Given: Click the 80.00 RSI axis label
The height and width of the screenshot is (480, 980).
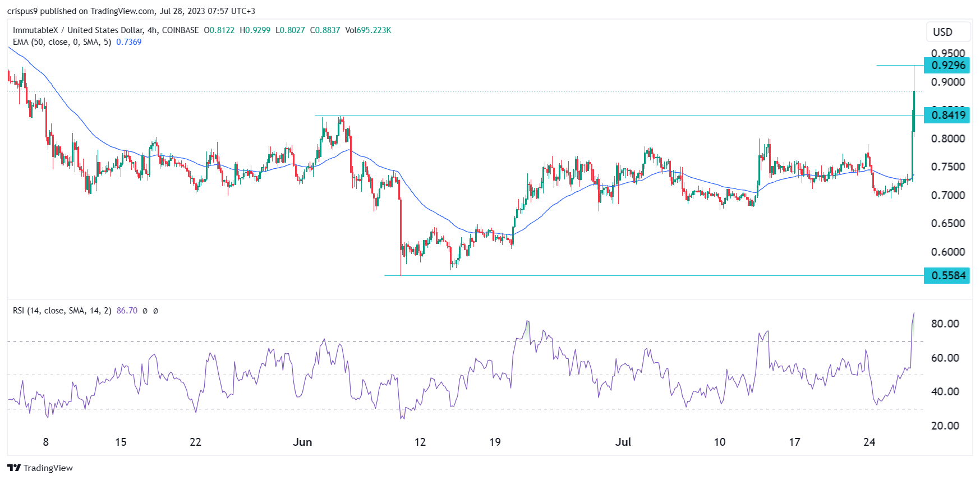Looking at the screenshot, I should (945, 324).
